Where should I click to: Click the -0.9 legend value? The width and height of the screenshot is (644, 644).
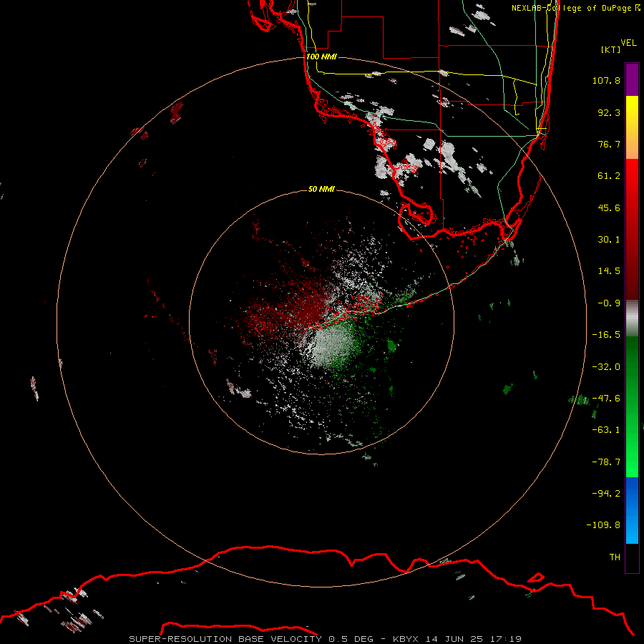coord(609,303)
